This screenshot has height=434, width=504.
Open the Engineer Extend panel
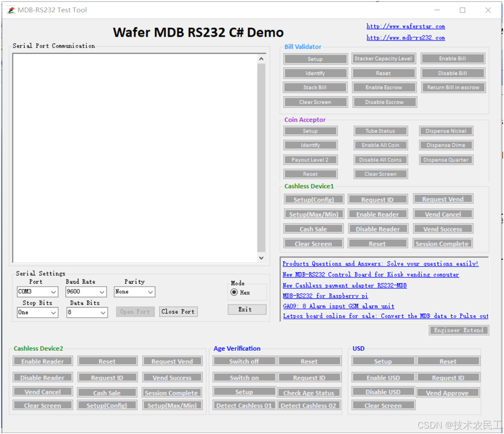(458, 330)
